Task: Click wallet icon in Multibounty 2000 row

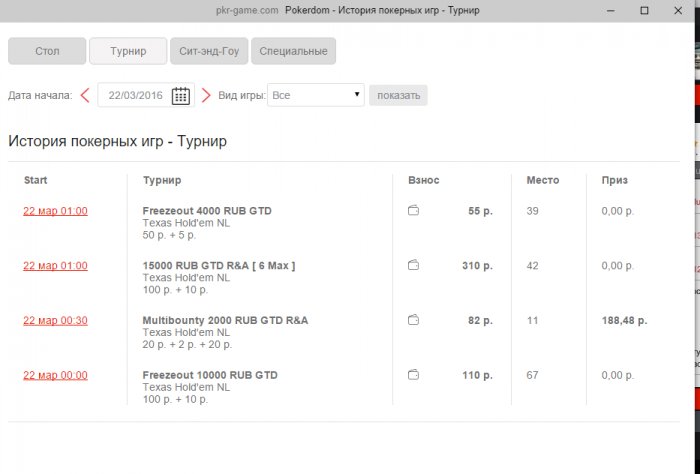Action: (413, 320)
